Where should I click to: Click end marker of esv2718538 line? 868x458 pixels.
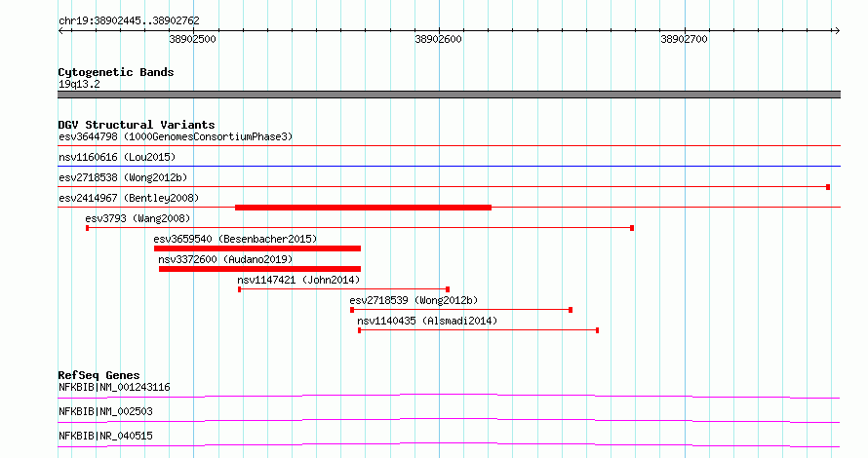(x=828, y=187)
